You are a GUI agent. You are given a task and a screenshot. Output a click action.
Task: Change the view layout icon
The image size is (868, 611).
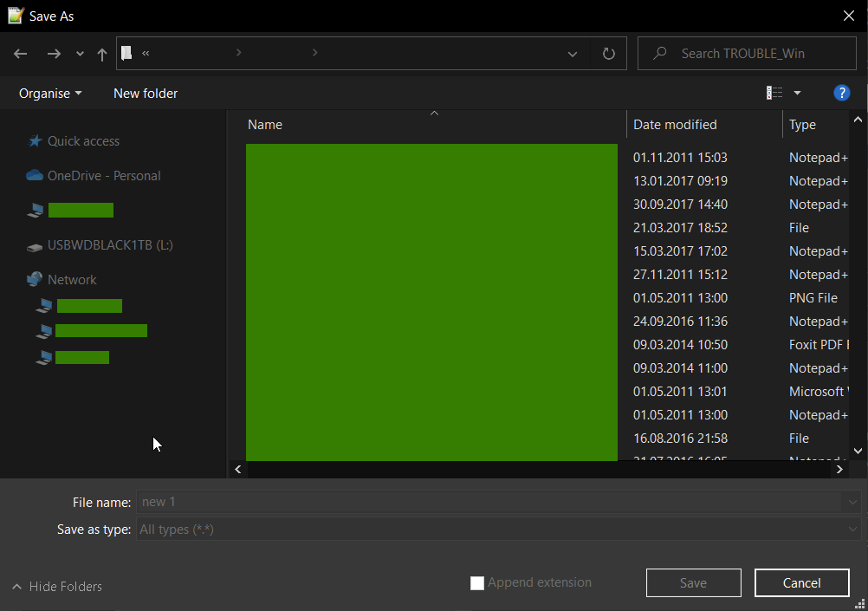[x=774, y=93]
